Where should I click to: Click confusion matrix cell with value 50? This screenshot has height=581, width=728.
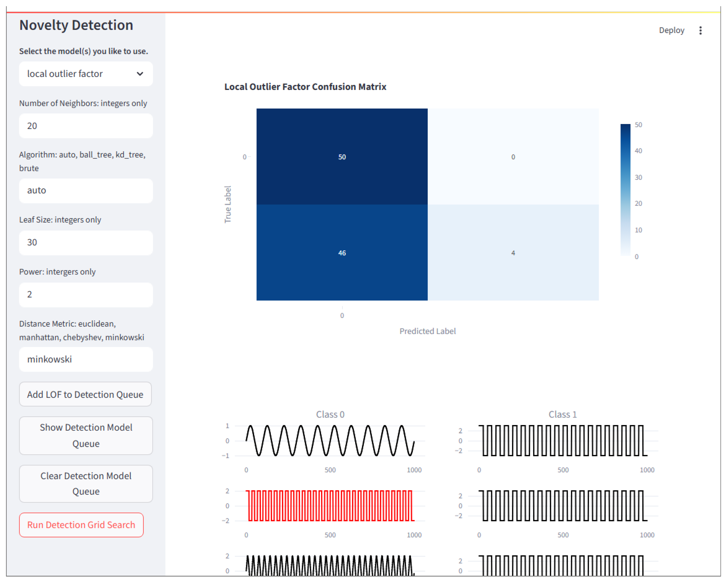[342, 157]
